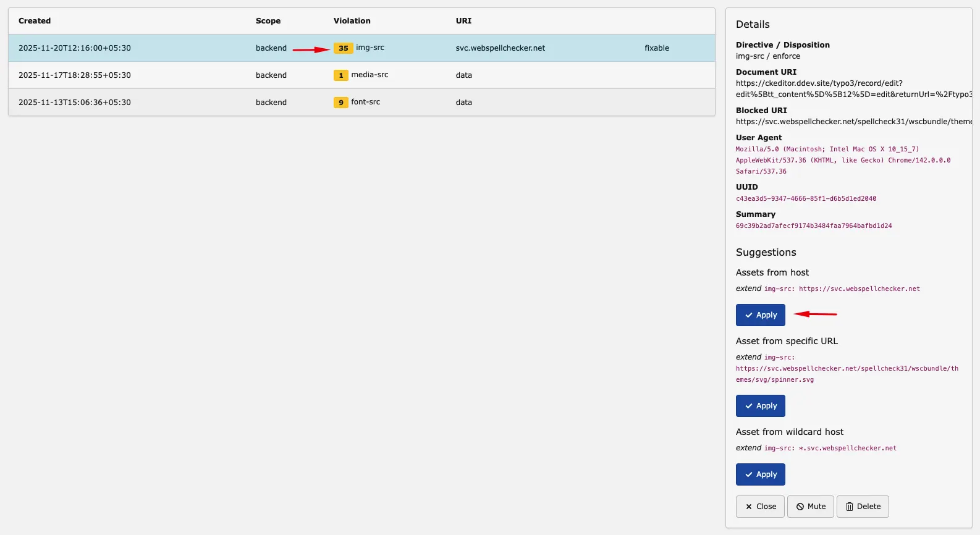The image size is (980, 535).
Task: Click the Summary hash value
Action: [x=814, y=226]
